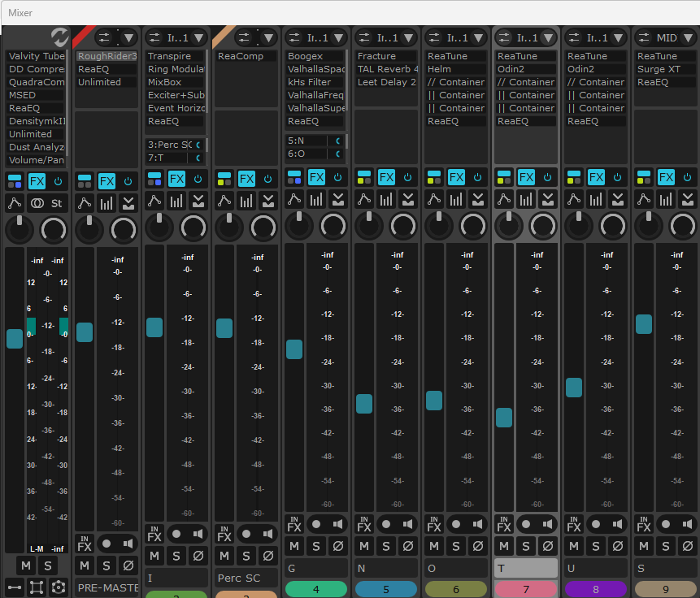Click the master St stereo button

click(x=56, y=203)
